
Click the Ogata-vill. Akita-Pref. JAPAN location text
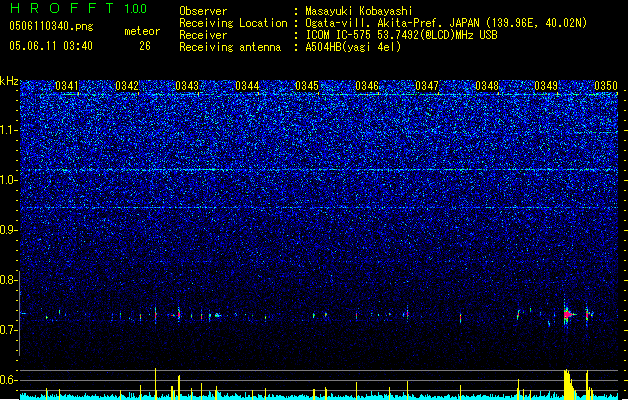coord(446,23)
